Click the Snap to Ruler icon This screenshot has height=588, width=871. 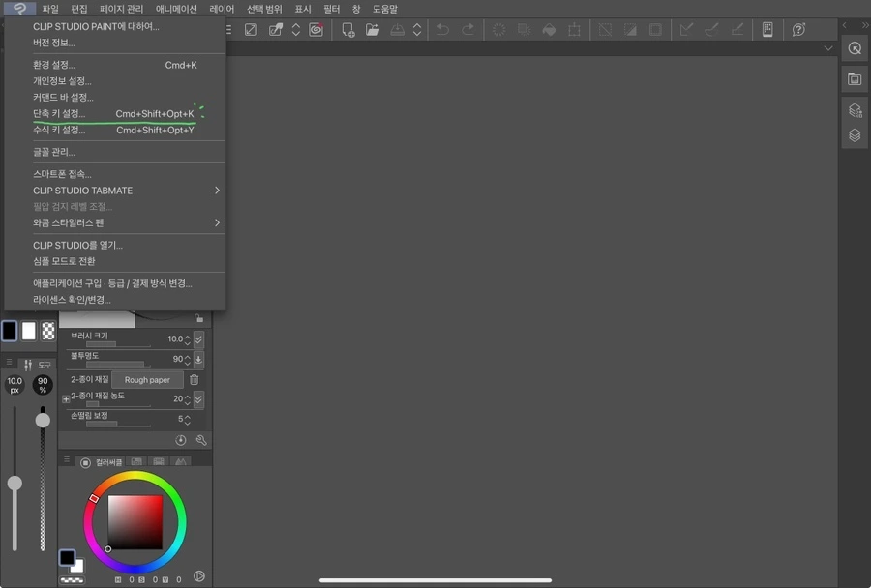(x=686, y=29)
